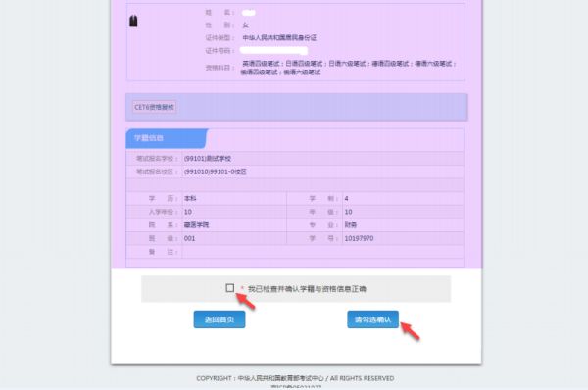This screenshot has width=588, height=390.
Task: Click the candidate photo thumbnail
Action: 133,21
